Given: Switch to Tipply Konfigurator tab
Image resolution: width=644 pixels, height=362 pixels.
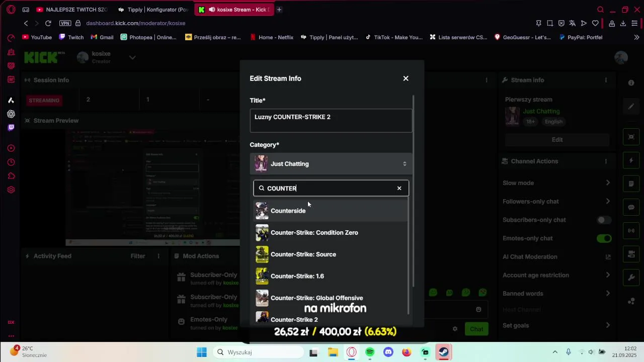Looking at the screenshot, I should pos(153,10).
